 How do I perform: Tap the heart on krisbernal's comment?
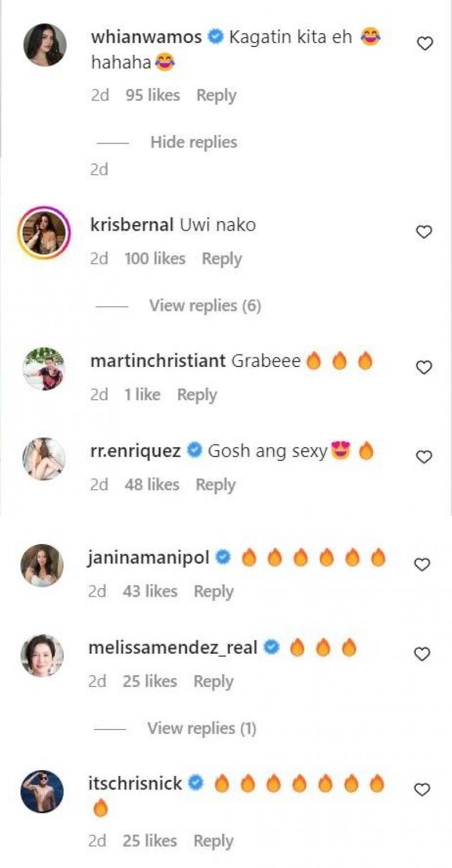424,232
